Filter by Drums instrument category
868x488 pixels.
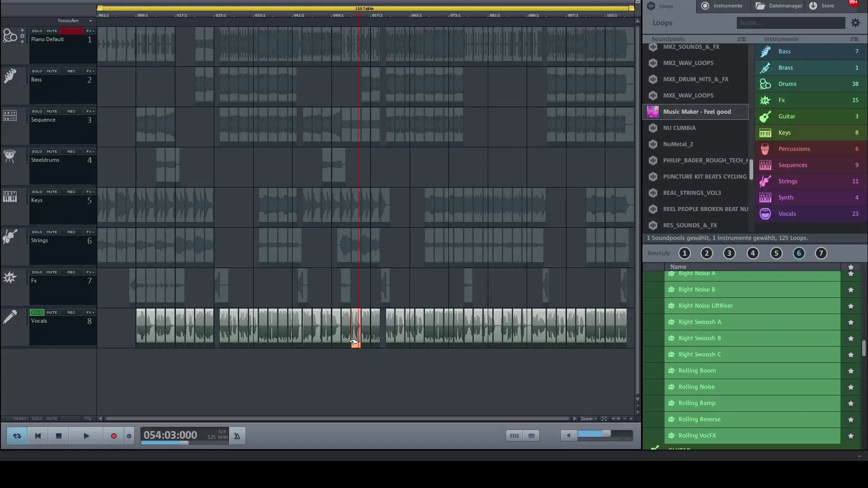[811, 84]
